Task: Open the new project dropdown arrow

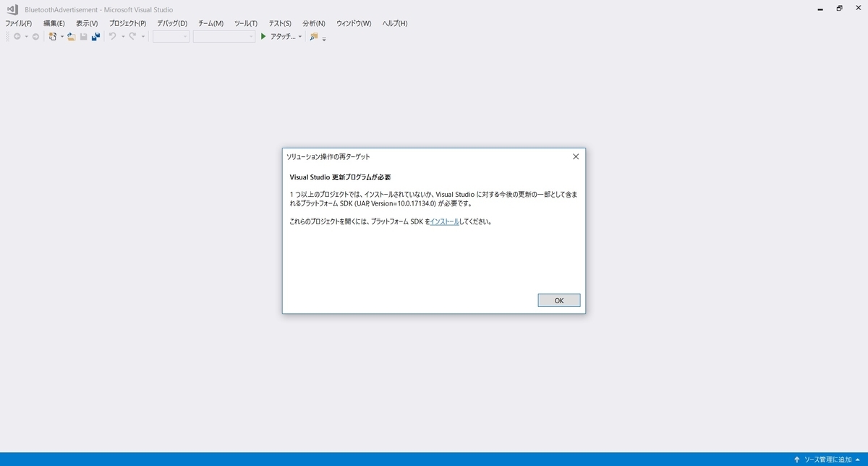Action: (x=62, y=36)
